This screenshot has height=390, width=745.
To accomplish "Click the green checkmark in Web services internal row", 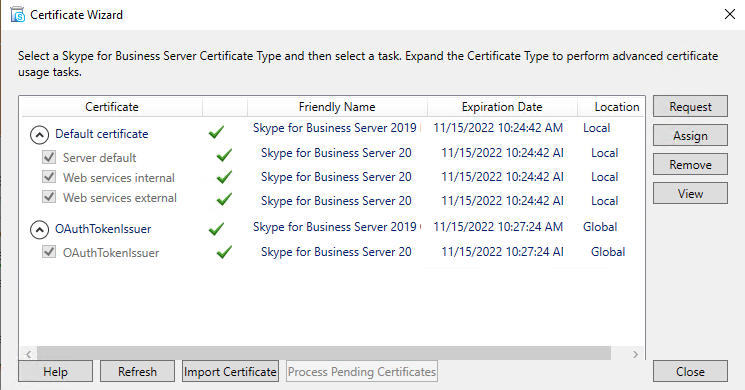I will coord(224,177).
